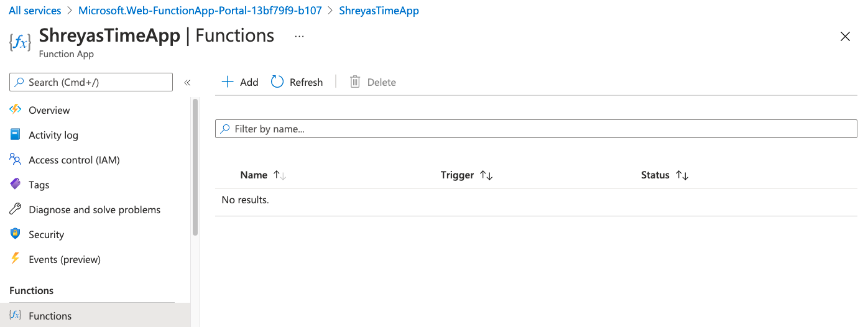Click the Diagnose wrench icon
Screen dimensions: 868x327
pyautogui.click(x=16, y=209)
